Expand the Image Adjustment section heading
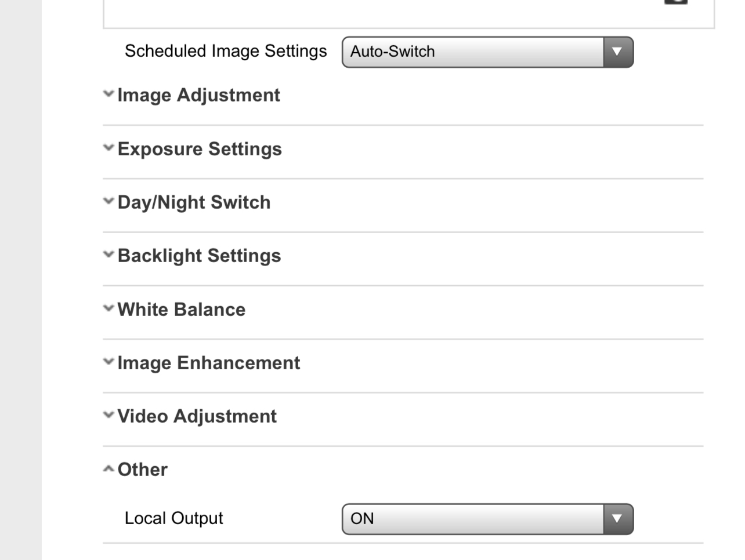Screen dimensions: 745x560 [x=198, y=95]
